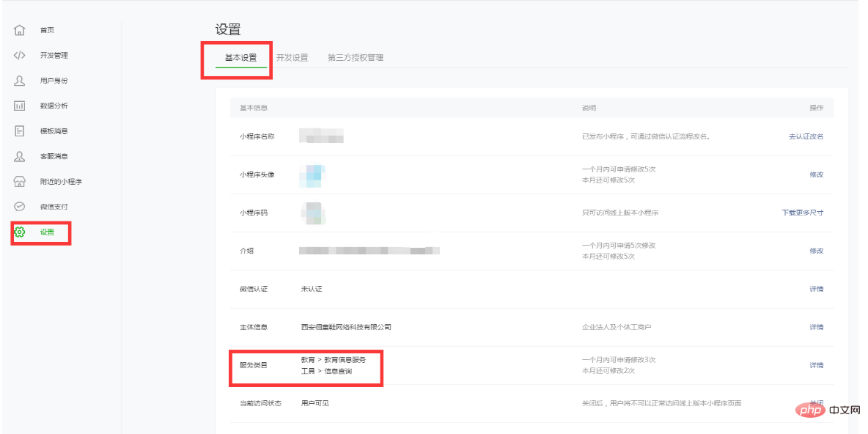This screenshot has height=434, width=868.
Task: Click 未认证 status text
Action: click(312, 289)
